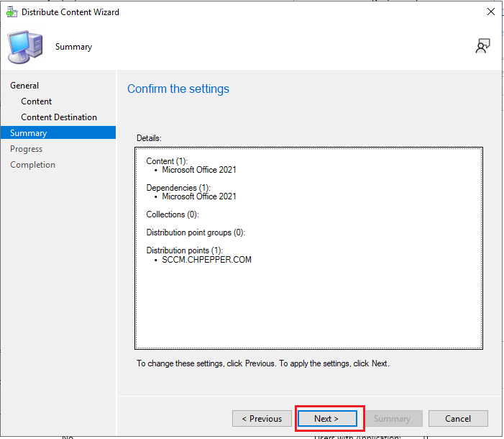Click the 'Confirm the settings' heading

coord(178,89)
